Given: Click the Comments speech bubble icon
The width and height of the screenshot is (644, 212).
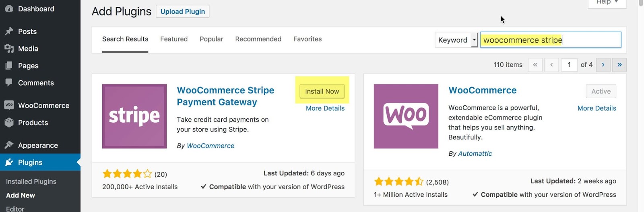Looking at the screenshot, I should [x=9, y=82].
